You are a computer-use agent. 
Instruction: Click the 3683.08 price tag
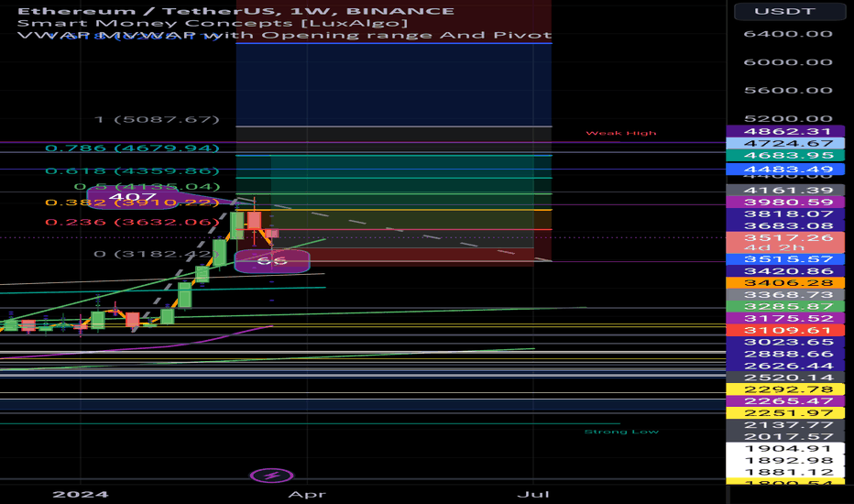click(x=786, y=225)
